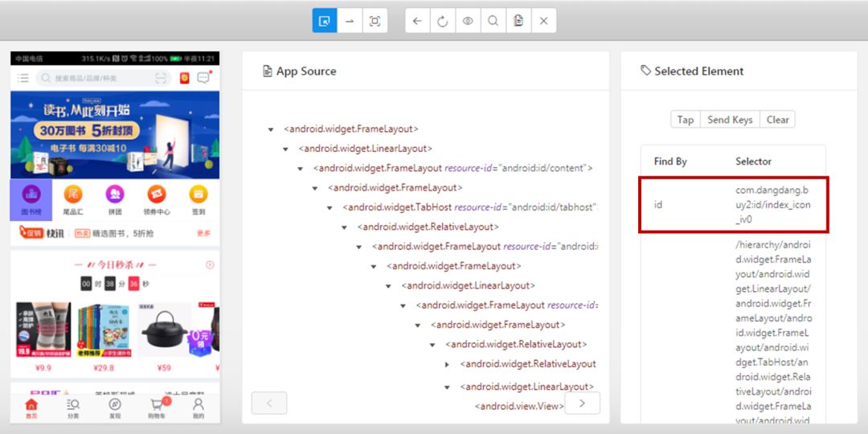Image resolution: width=868 pixels, height=434 pixels.
Task: Click the 更多 link in 快讯 row
Action: (x=203, y=234)
